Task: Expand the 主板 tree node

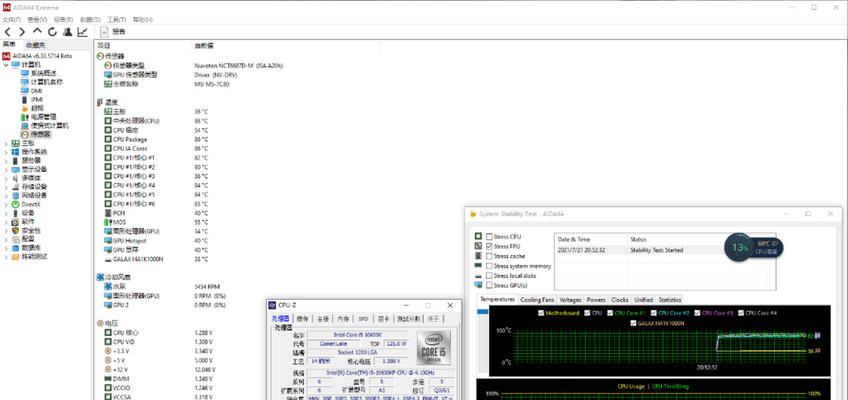Action: (6, 143)
